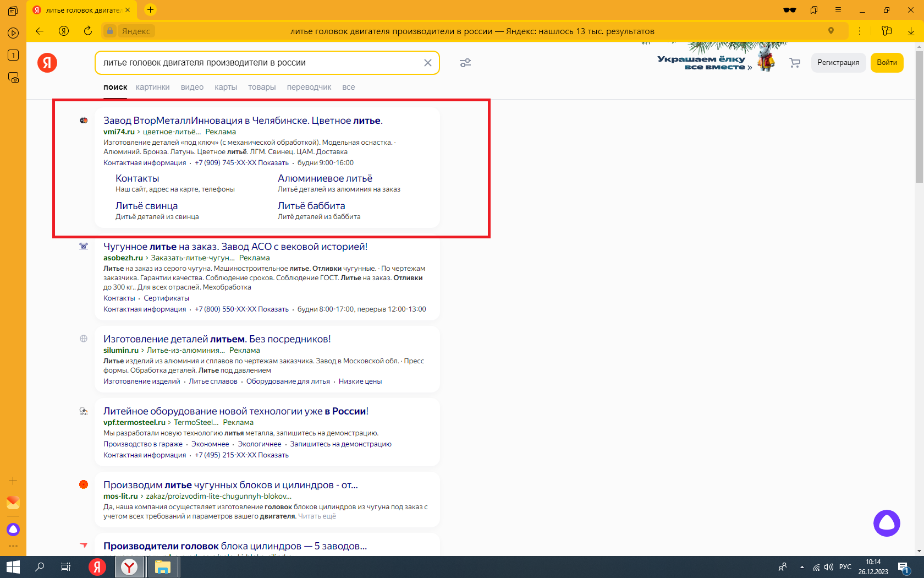This screenshot has height=578, width=924.
Task: Click the location pin icon in address bar
Action: pos(831,31)
